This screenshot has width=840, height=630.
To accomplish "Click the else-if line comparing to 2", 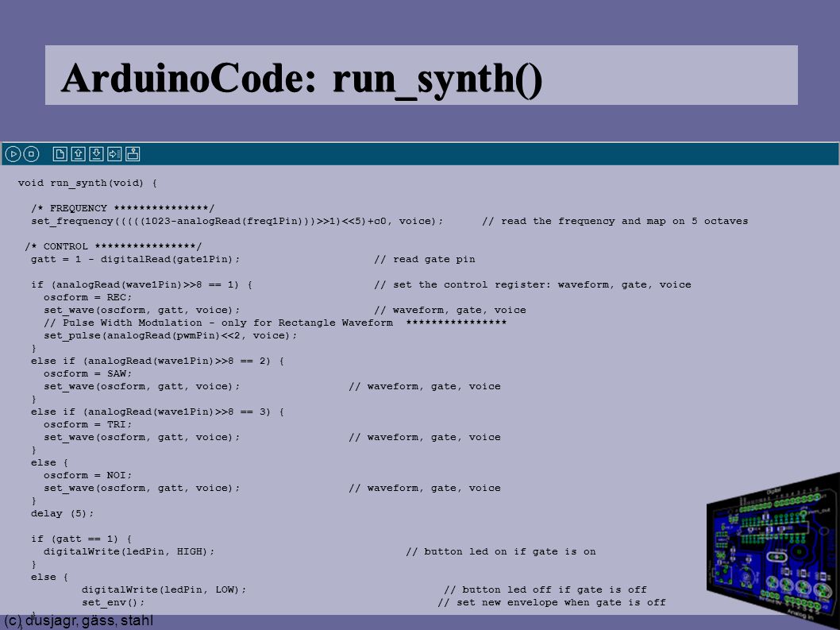I will pos(157,361).
